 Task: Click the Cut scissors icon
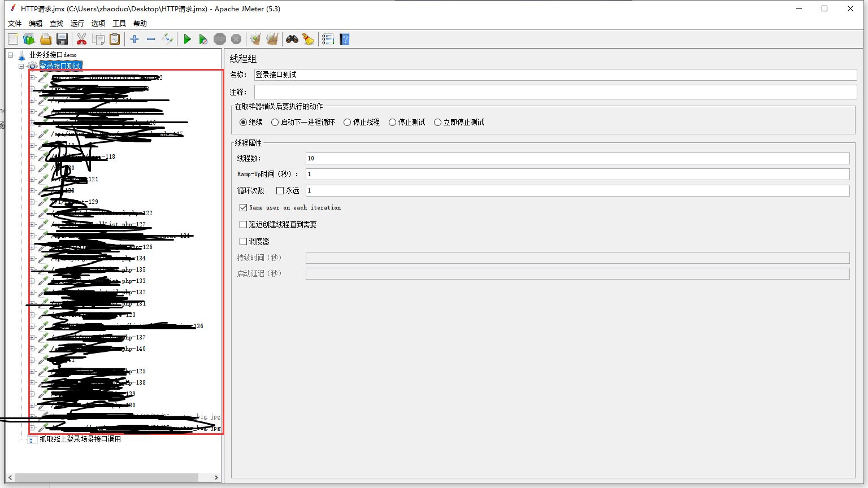81,39
